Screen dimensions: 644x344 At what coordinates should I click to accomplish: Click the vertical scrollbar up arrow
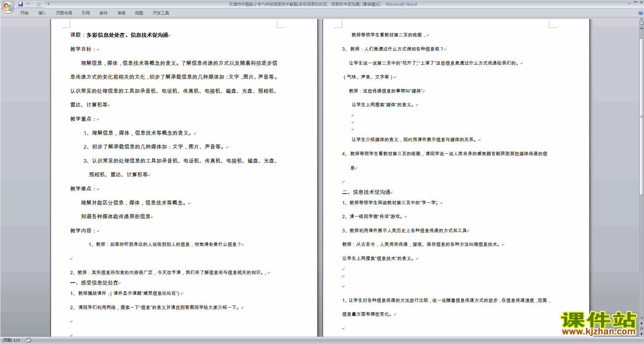click(x=642, y=29)
